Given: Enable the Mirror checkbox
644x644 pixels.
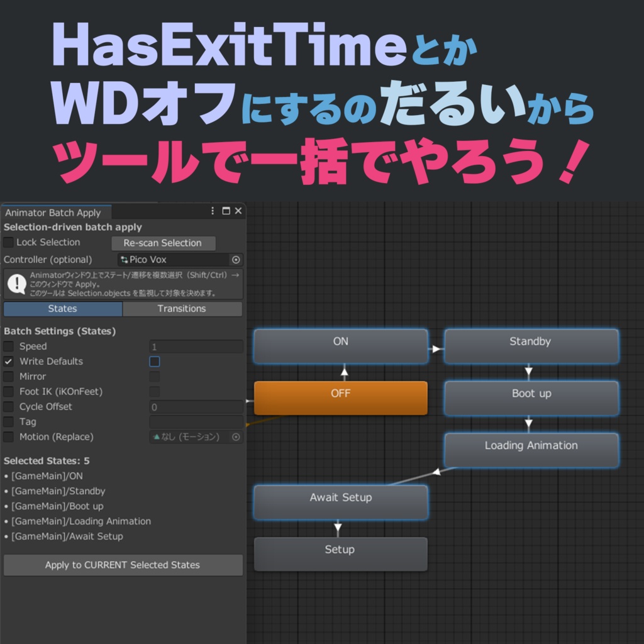Looking at the screenshot, I should point(8,376).
